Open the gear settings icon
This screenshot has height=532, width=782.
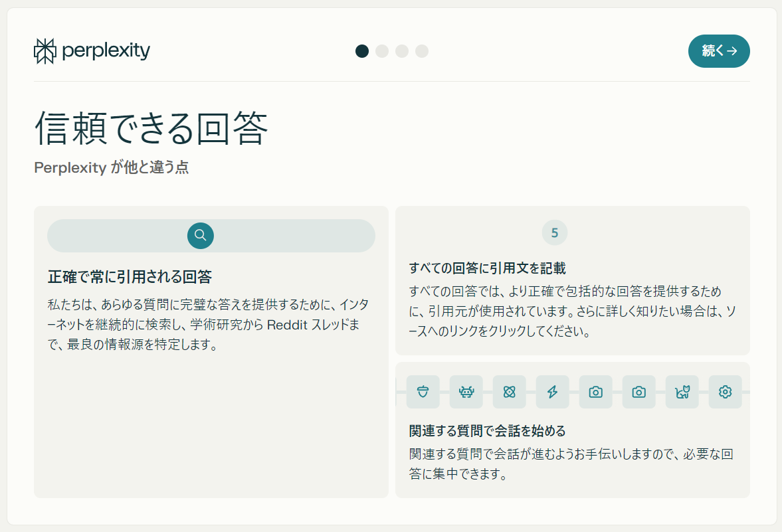(x=725, y=392)
